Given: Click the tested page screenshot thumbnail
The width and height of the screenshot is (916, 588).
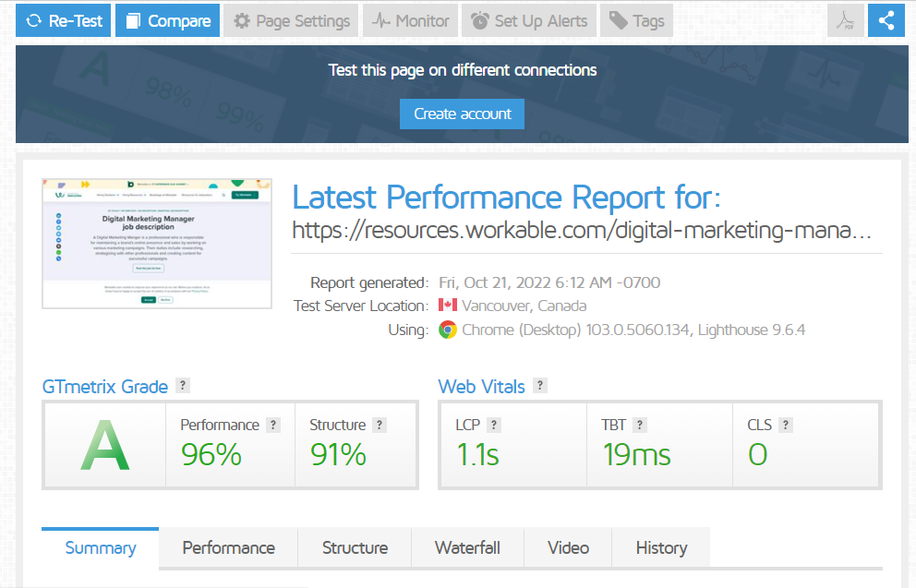Looking at the screenshot, I should tap(157, 243).
